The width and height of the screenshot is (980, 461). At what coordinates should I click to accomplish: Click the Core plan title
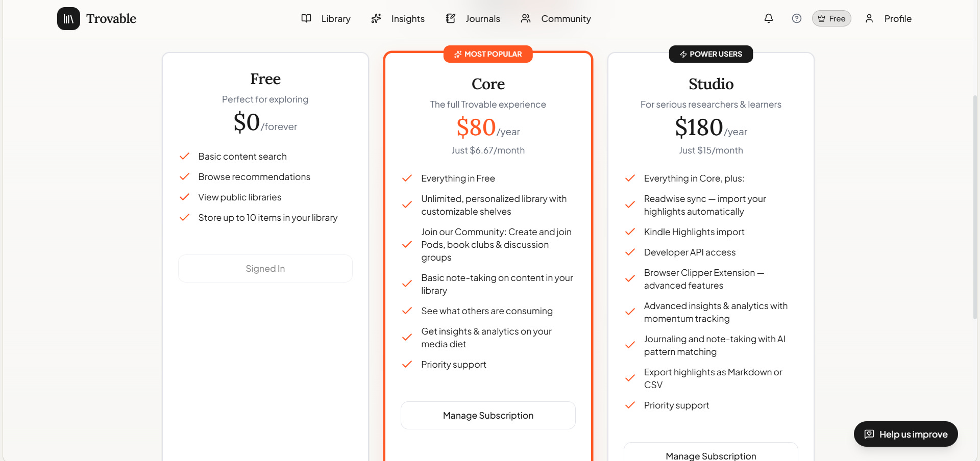[x=488, y=84]
